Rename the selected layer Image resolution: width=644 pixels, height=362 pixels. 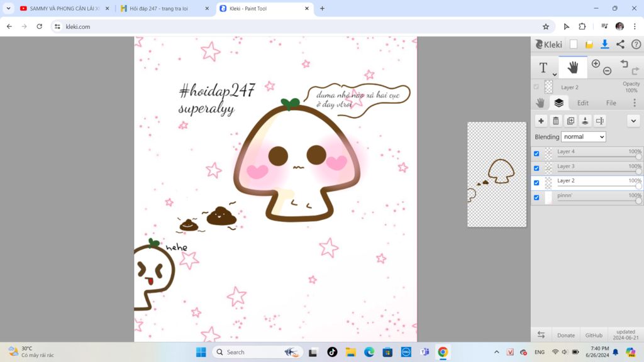coord(600,121)
